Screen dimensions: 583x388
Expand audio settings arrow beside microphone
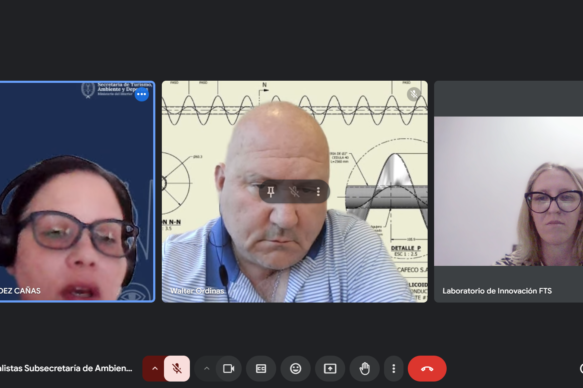point(154,368)
